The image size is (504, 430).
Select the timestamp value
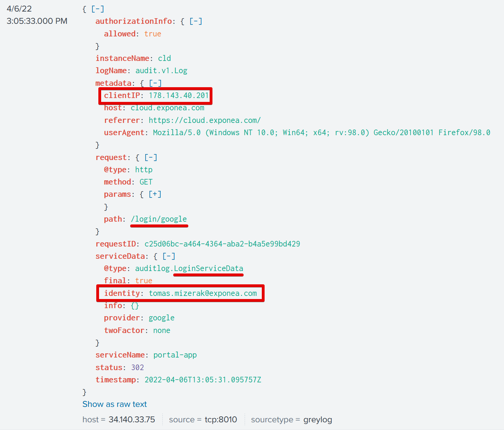[203, 380]
